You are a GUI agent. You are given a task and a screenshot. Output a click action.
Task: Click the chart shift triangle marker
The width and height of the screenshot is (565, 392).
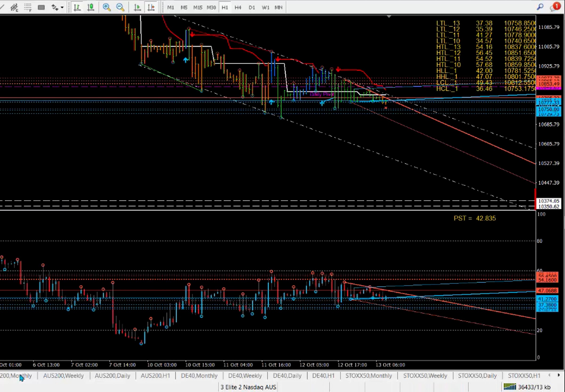click(x=389, y=16)
